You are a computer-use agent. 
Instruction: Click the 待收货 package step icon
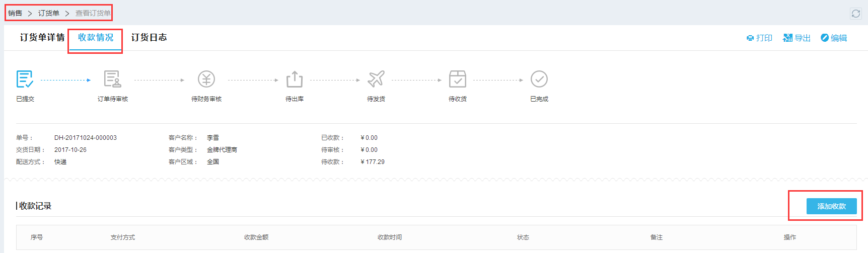(458, 79)
